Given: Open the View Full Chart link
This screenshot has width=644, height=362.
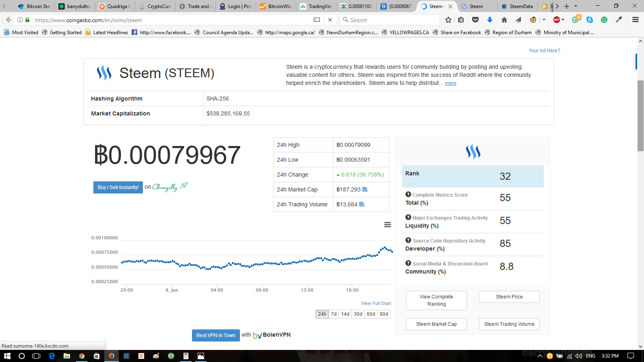Looking at the screenshot, I should [376, 303].
